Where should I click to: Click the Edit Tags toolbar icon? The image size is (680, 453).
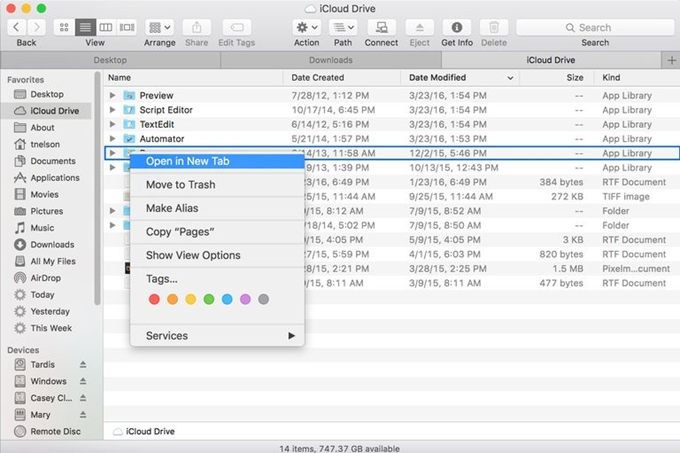(x=237, y=27)
